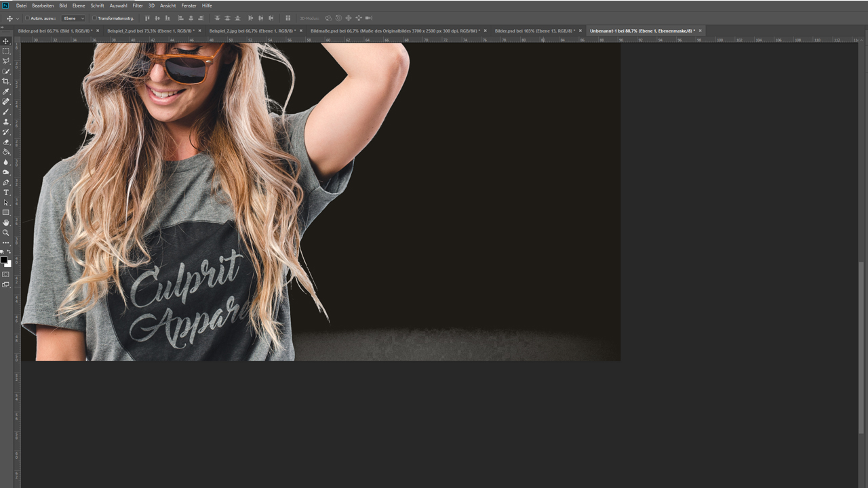Align vertical centers in options bar
Viewport: 868px width, 488px height.
coord(157,18)
